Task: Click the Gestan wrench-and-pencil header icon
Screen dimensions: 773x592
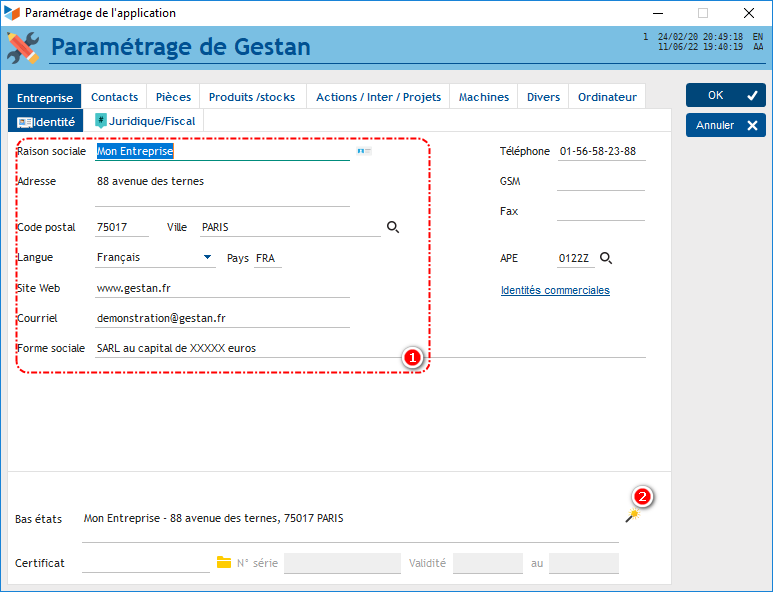Action: point(23,47)
